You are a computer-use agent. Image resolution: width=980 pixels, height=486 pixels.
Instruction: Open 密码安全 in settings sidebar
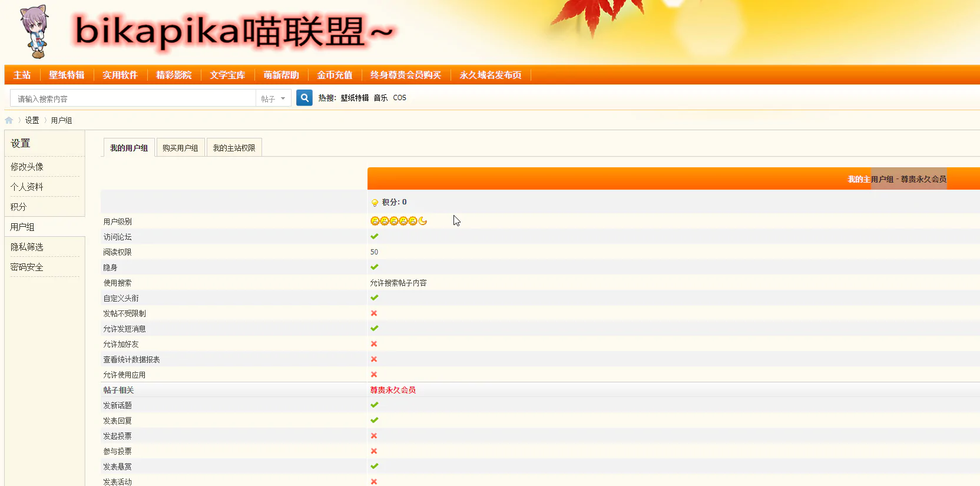[x=27, y=267]
